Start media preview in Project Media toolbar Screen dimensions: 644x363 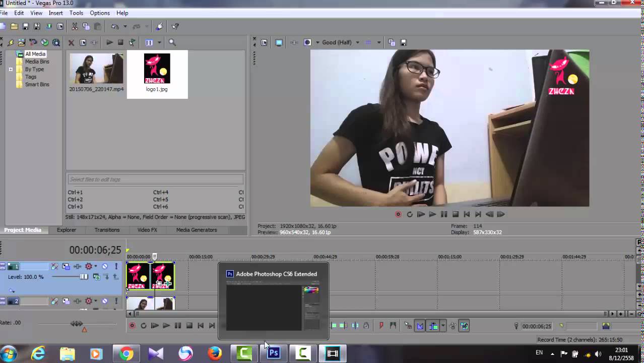109,43
